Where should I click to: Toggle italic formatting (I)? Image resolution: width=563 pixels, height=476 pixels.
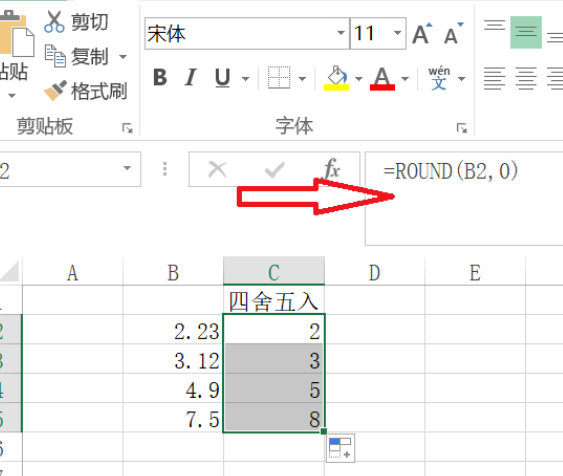pos(191,77)
